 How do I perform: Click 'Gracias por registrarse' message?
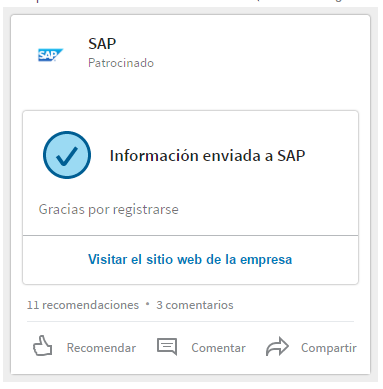coord(109,210)
